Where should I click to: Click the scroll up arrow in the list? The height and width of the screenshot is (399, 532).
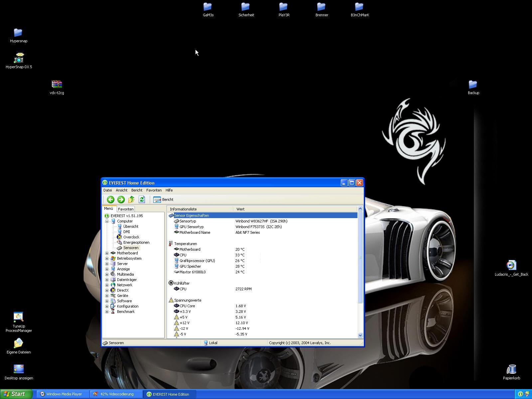tap(360, 209)
